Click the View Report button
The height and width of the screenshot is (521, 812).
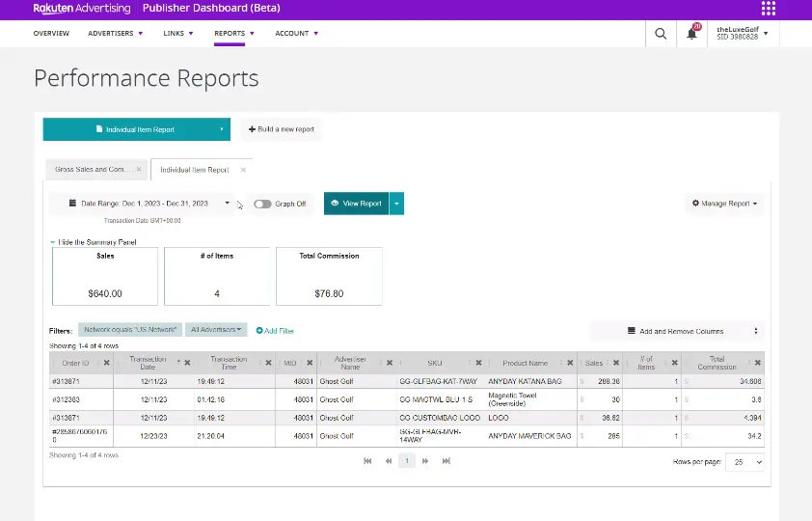(356, 204)
